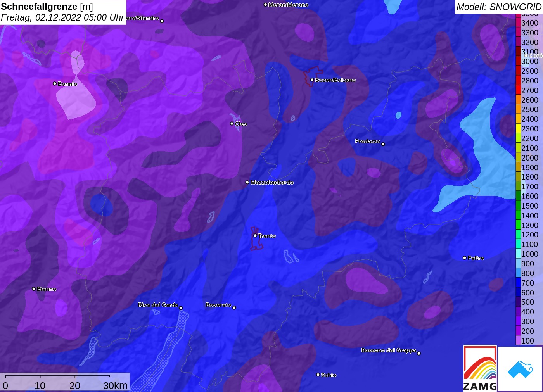The image size is (543, 392).
Task: Click the 3100 m dark red legend swatch
Action: [518, 52]
